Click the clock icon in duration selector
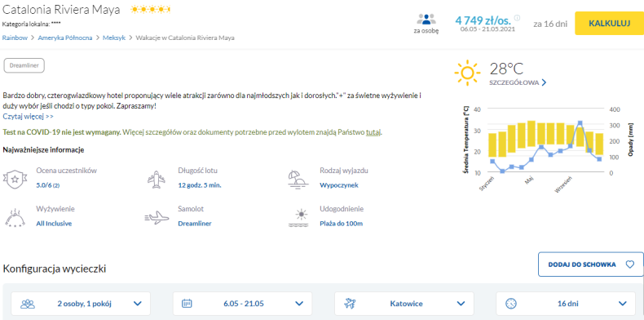 (510, 304)
